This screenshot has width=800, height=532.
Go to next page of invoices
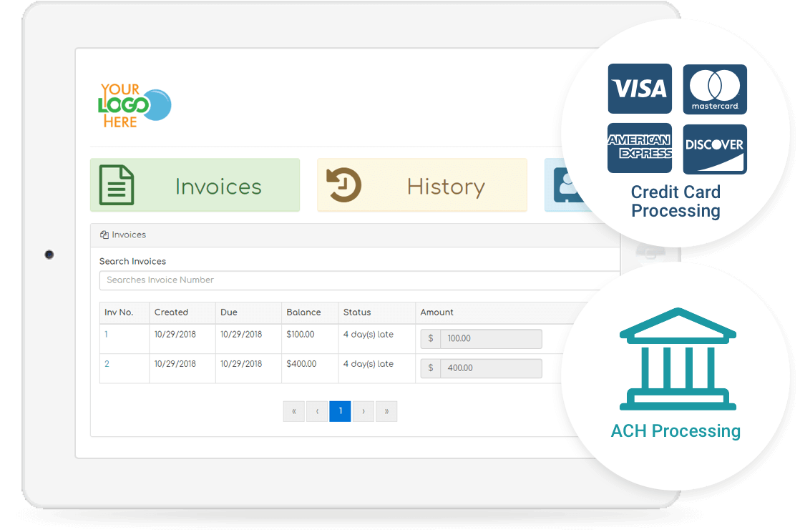coord(364,411)
